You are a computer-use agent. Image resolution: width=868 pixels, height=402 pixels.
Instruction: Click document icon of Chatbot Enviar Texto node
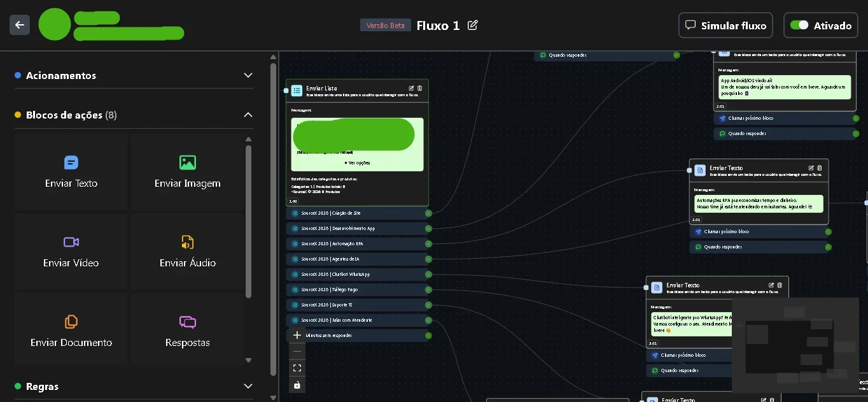point(657,287)
